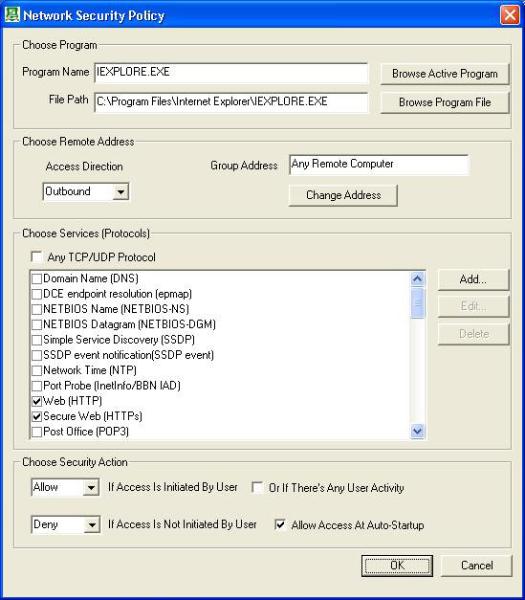The width and height of the screenshot is (525, 600).
Task: Click the Browse Active Program button
Action: (x=445, y=73)
